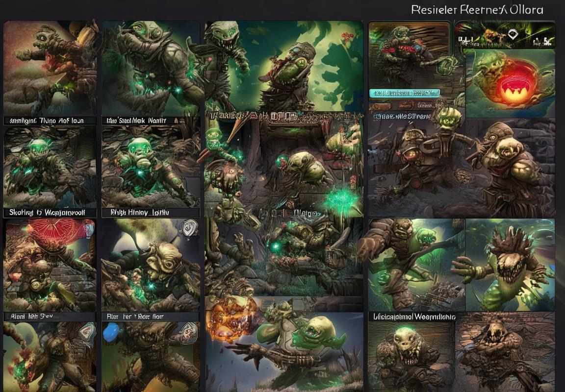Click the cyan bar under the red-scarf creature

[405, 94]
